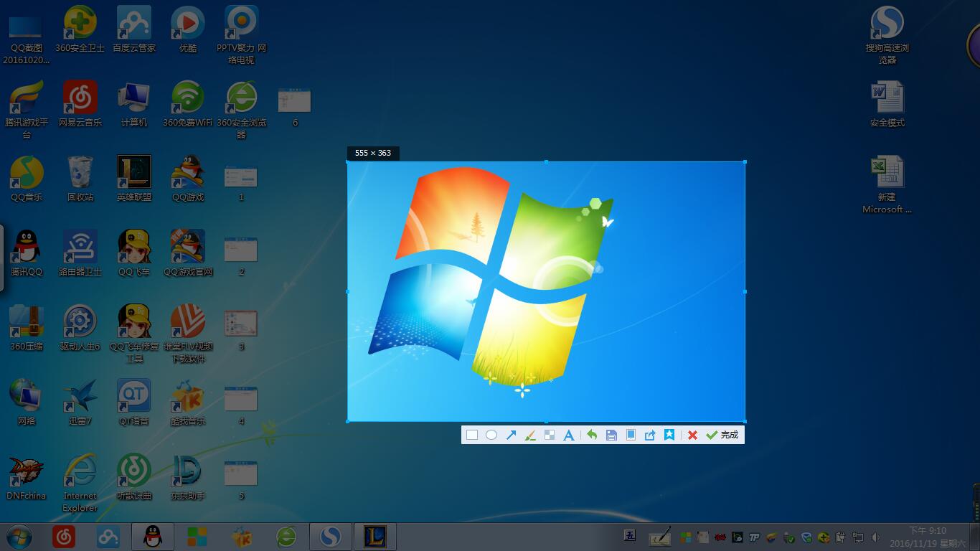Launch Internet Explorer from the desktop

pos(80,483)
